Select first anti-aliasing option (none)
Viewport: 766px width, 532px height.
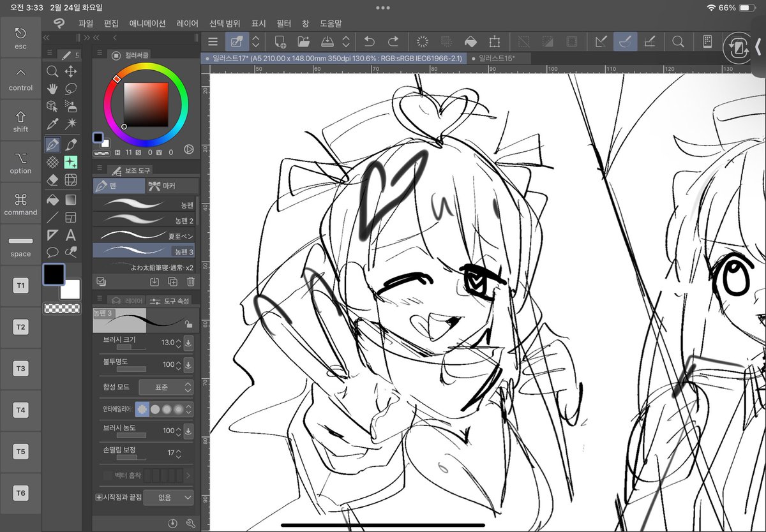tap(142, 409)
